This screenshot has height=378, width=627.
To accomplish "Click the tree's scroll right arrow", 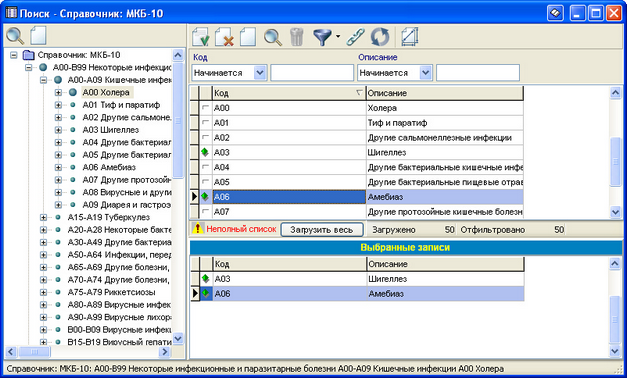I will [x=164, y=352].
